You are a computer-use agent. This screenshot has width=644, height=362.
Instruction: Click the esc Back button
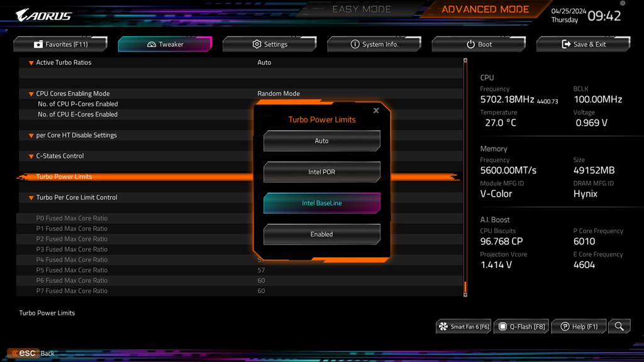[31, 353]
